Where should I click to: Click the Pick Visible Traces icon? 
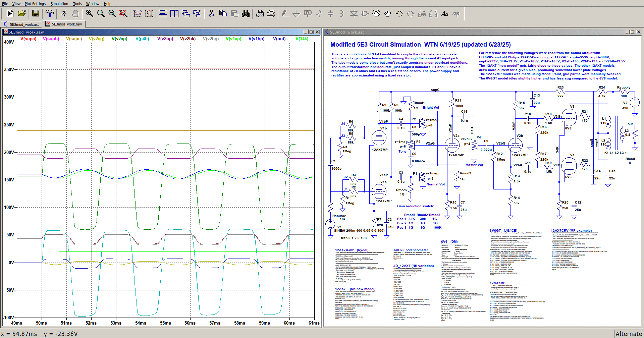click(138, 13)
